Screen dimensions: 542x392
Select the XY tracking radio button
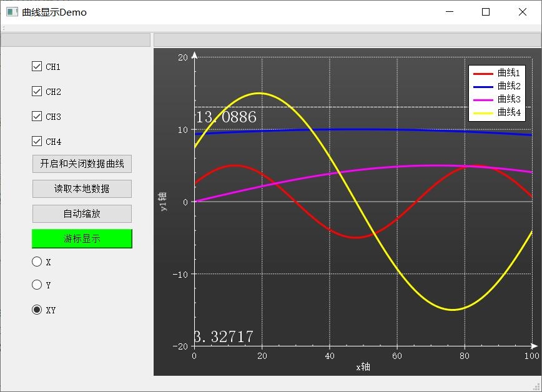coord(37,309)
